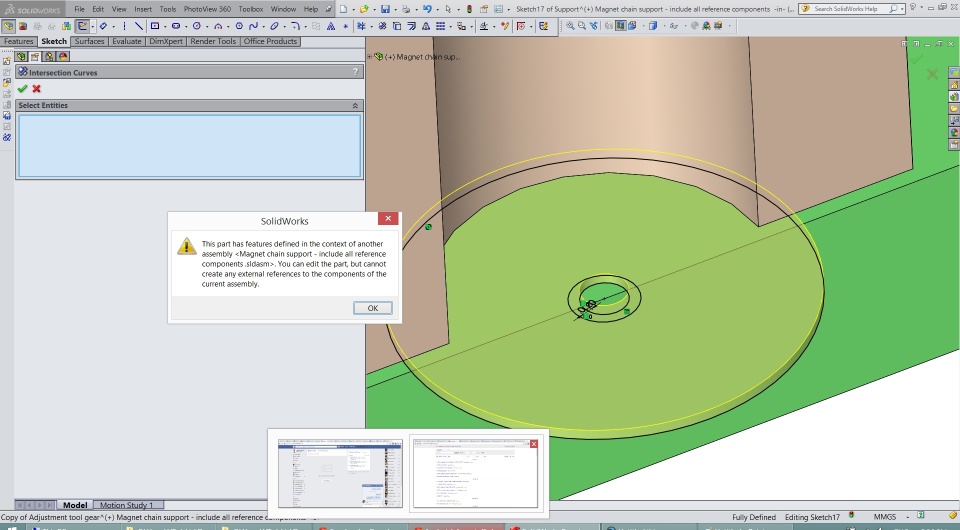Collapse the Select Entities section
Screen dimensions: 960x530
[355, 105]
